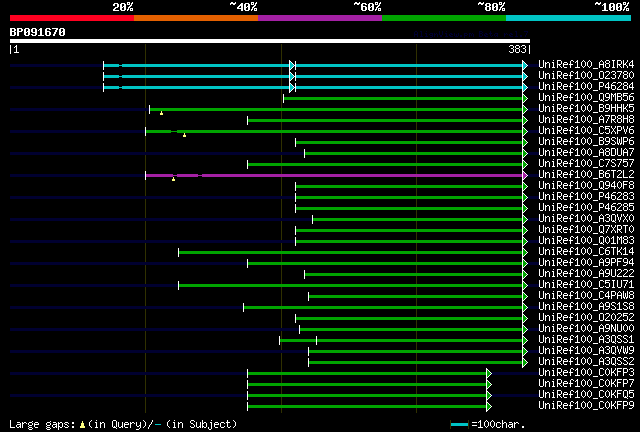Click the mid-alignment arrowhead on P46284 row

(x=292, y=87)
